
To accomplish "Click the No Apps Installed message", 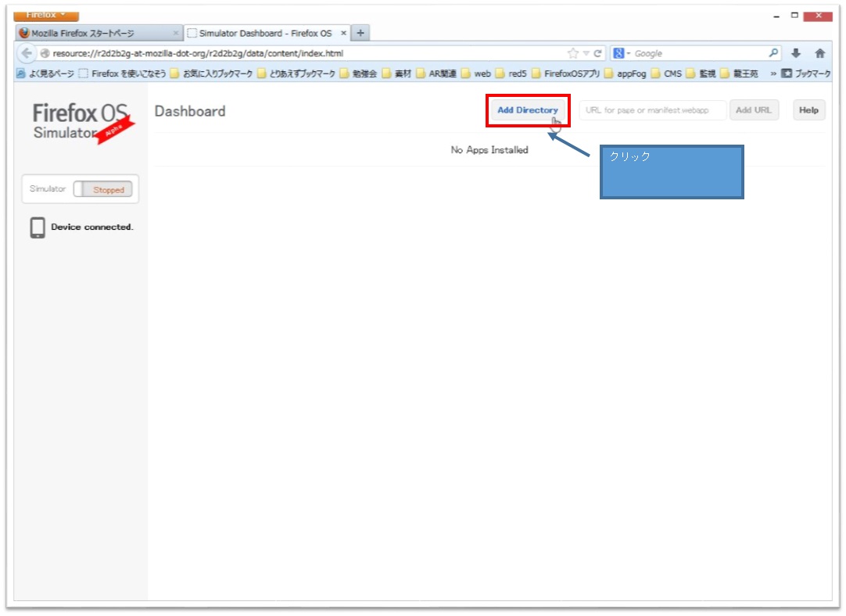I will (489, 150).
